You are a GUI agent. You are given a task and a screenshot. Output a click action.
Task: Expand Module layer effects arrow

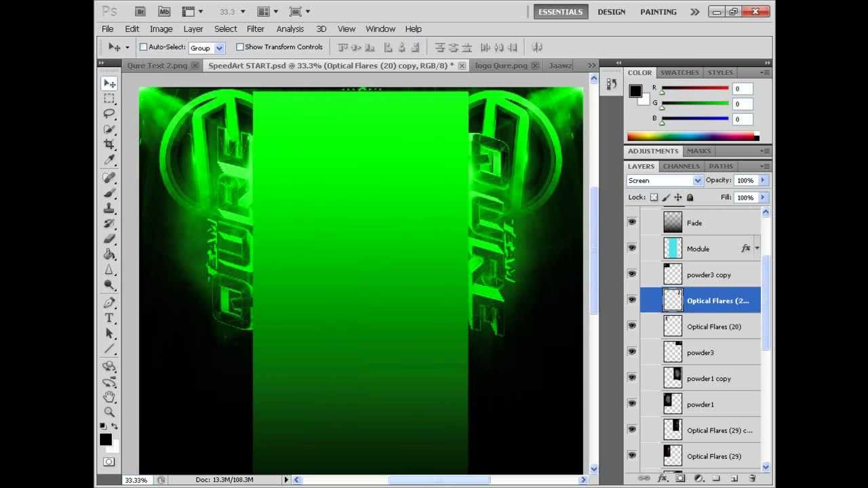click(757, 249)
